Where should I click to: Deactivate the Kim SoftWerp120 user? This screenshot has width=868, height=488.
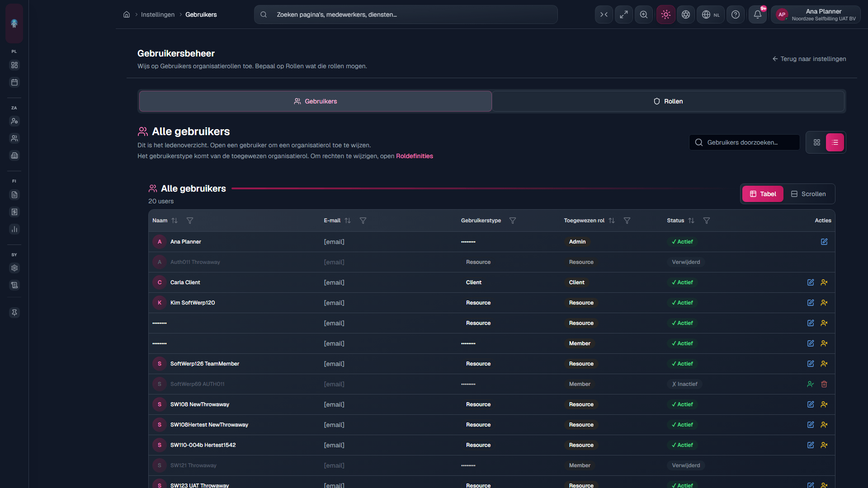click(x=824, y=303)
